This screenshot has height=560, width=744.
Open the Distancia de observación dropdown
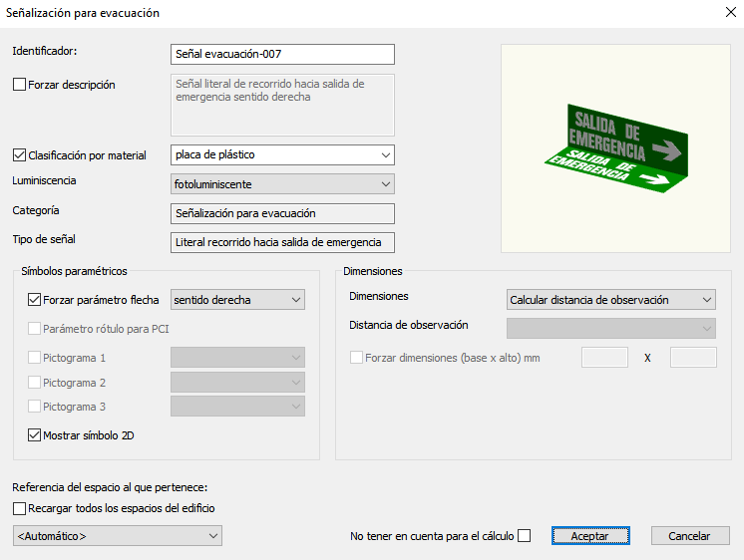[610, 328]
